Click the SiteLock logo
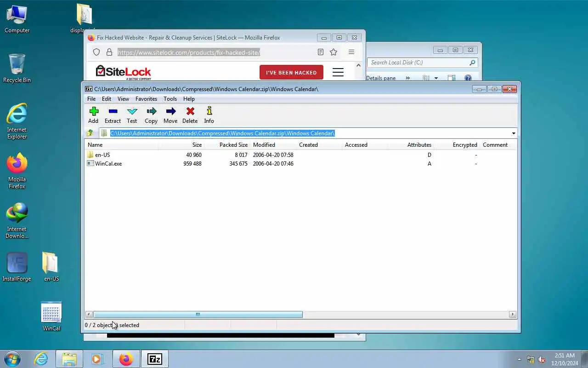The width and height of the screenshot is (588, 368). 123,72
